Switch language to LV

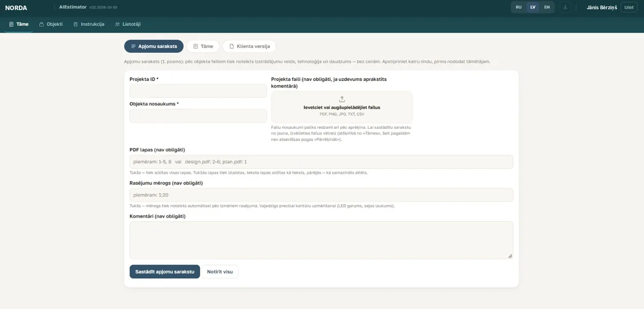[532, 8]
